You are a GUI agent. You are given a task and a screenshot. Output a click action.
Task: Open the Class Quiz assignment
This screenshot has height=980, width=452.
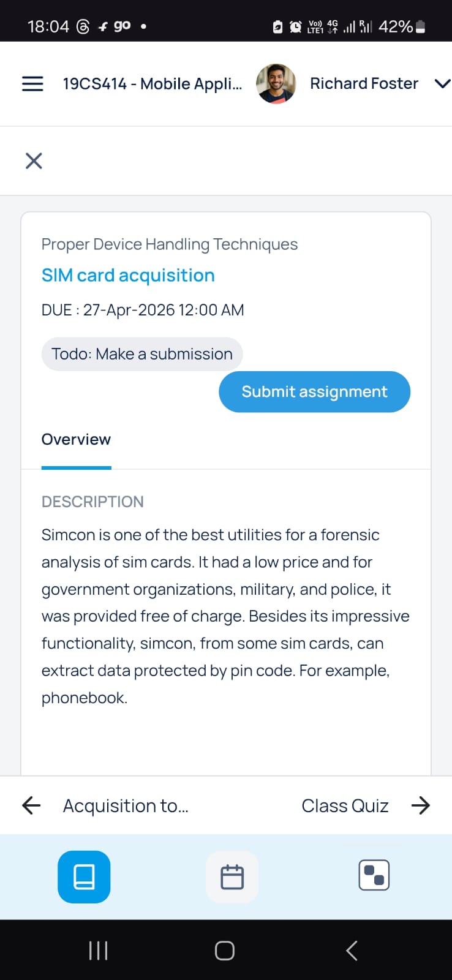point(345,805)
